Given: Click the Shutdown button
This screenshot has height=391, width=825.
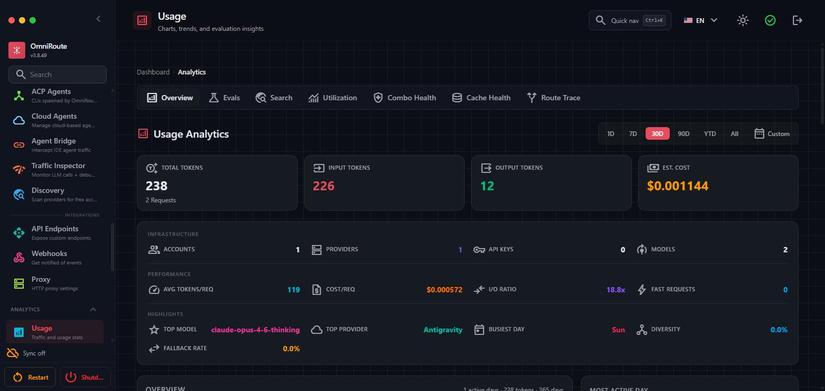Looking at the screenshot, I should (x=85, y=377).
